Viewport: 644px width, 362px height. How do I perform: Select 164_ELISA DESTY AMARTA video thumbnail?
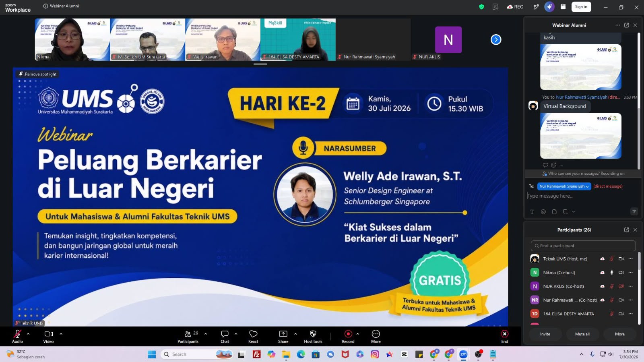298,39
